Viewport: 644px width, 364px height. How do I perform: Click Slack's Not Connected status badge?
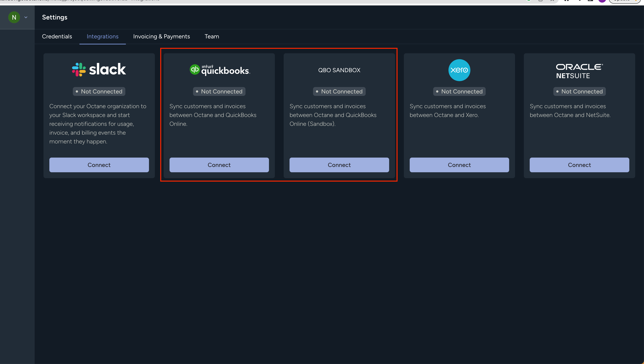(99, 92)
